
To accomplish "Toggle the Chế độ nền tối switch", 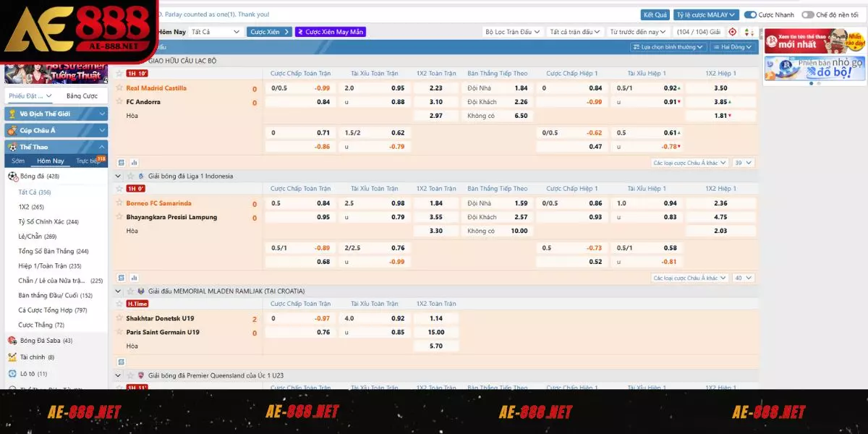I will click(x=807, y=14).
